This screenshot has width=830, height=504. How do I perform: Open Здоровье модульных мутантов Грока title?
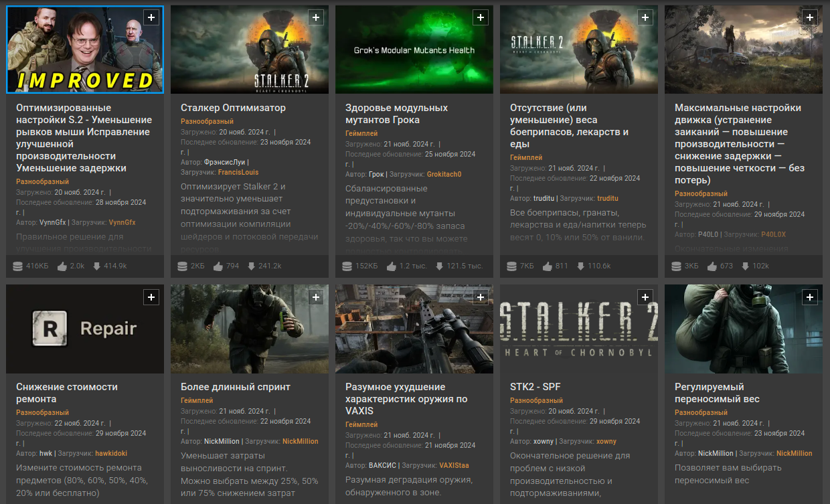pos(397,114)
